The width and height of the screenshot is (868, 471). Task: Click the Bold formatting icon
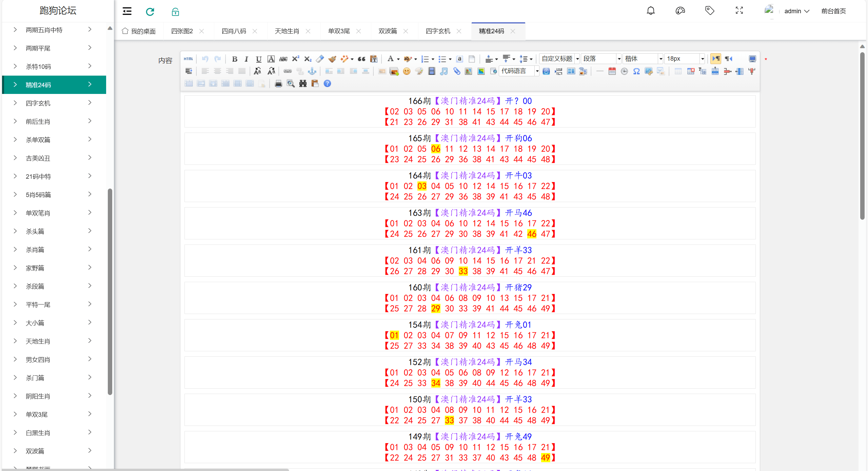click(x=234, y=59)
